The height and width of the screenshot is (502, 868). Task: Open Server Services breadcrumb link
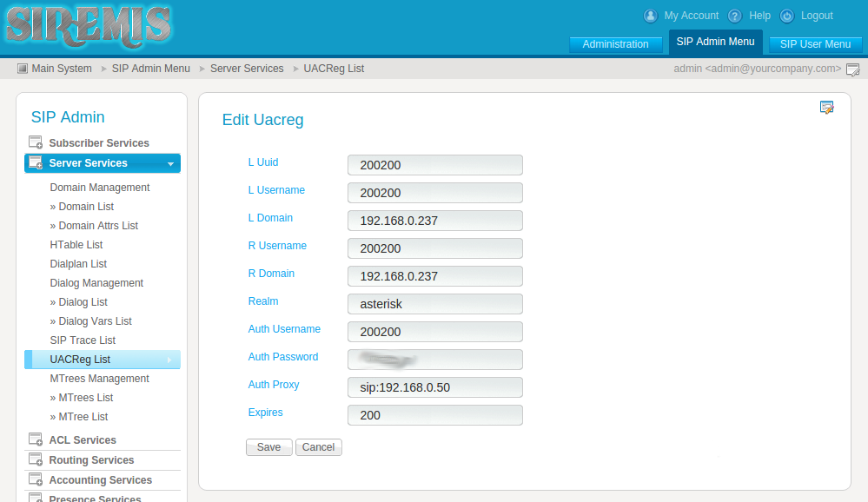[247, 69]
